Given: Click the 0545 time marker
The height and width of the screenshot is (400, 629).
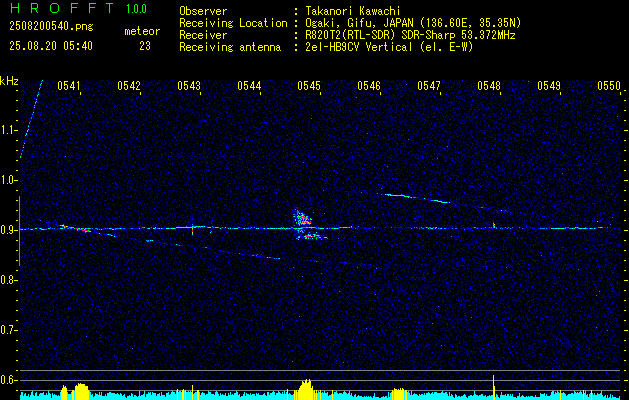Looking at the screenshot, I should coord(309,85).
